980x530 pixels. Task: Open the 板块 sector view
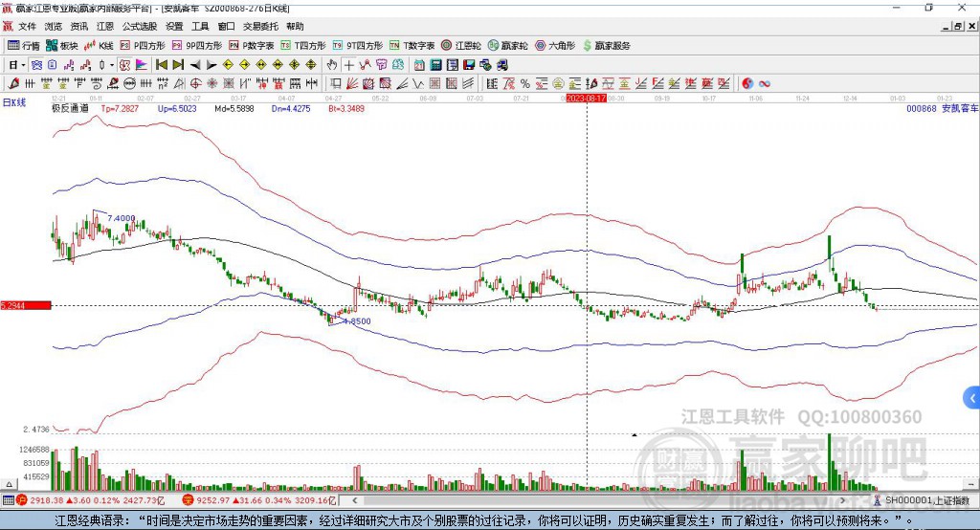point(62,46)
